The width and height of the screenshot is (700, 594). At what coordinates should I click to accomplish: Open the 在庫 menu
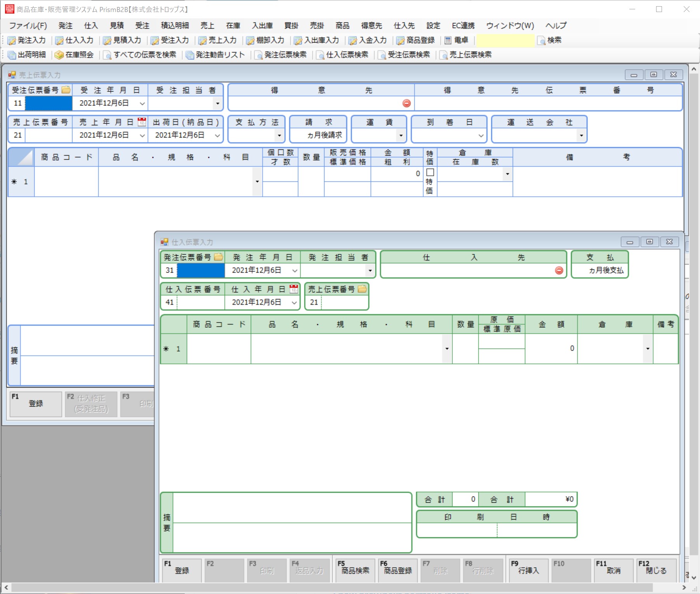pyautogui.click(x=233, y=26)
